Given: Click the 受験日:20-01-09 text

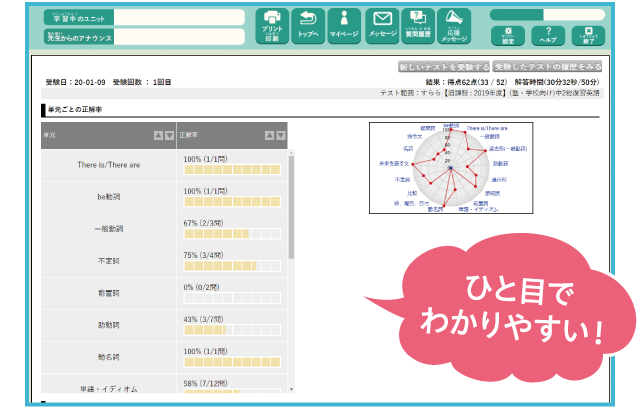Looking at the screenshot, I should [x=76, y=82].
